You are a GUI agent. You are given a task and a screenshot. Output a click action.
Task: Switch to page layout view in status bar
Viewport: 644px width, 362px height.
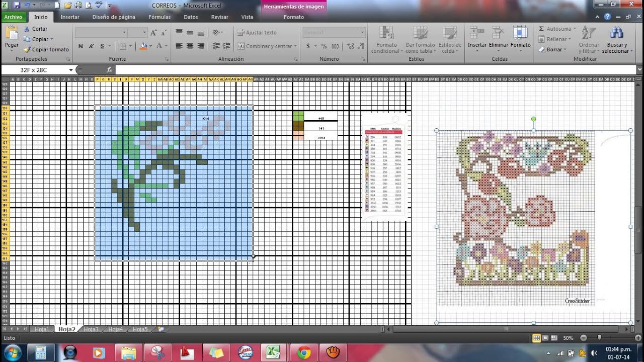click(545, 338)
